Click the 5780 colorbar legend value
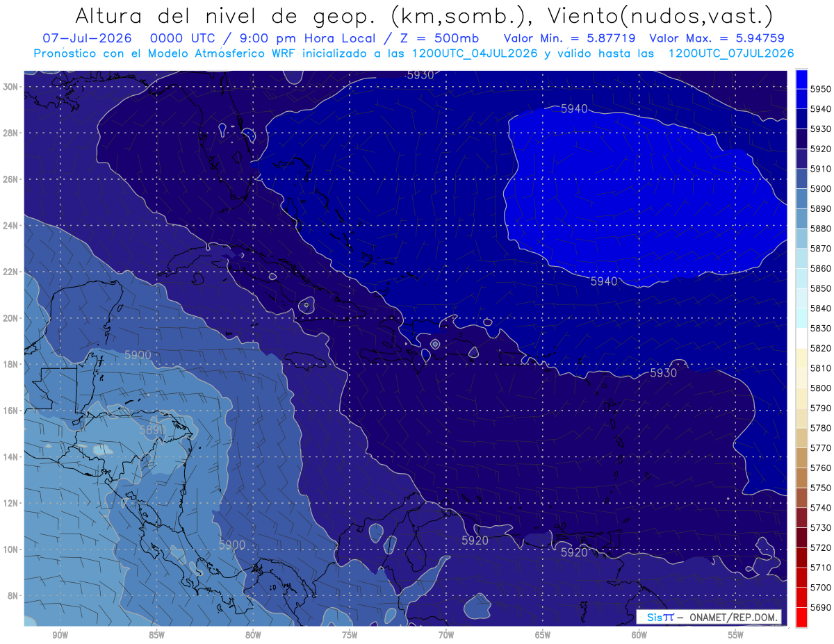The image size is (834, 644). tap(820, 428)
